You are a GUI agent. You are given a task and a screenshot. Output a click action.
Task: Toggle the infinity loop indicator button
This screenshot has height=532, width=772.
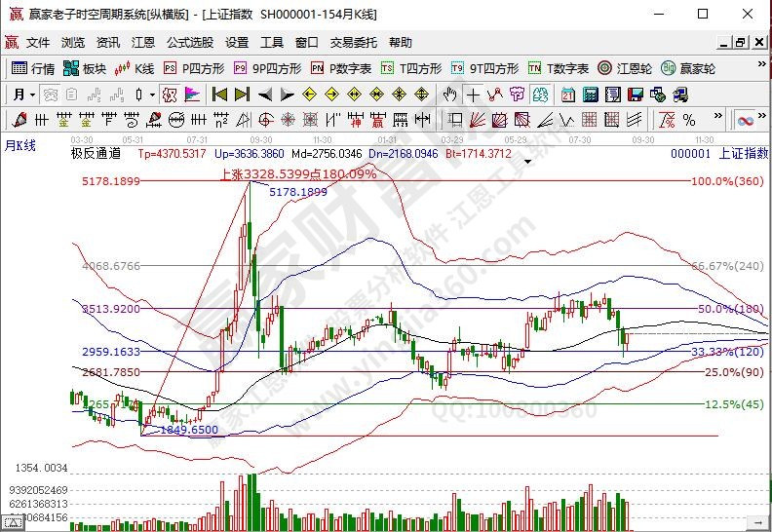[x=746, y=120]
